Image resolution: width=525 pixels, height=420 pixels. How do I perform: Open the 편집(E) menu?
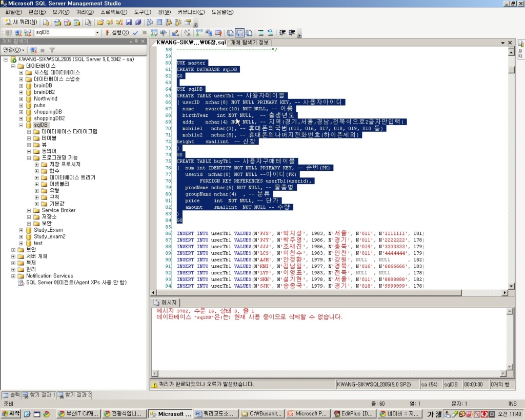[x=37, y=12]
